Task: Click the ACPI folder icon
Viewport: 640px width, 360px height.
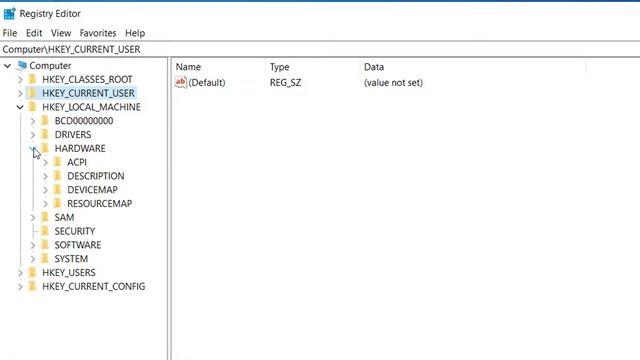Action: (58, 162)
